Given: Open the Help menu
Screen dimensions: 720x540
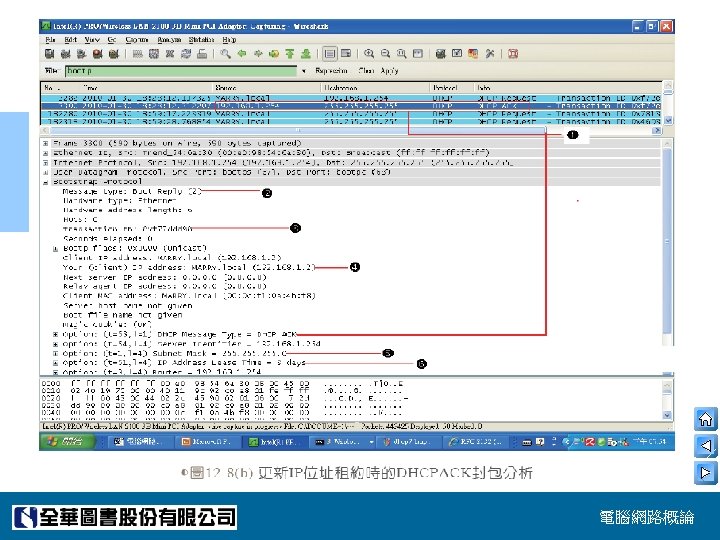Looking at the screenshot, I should [229, 40].
